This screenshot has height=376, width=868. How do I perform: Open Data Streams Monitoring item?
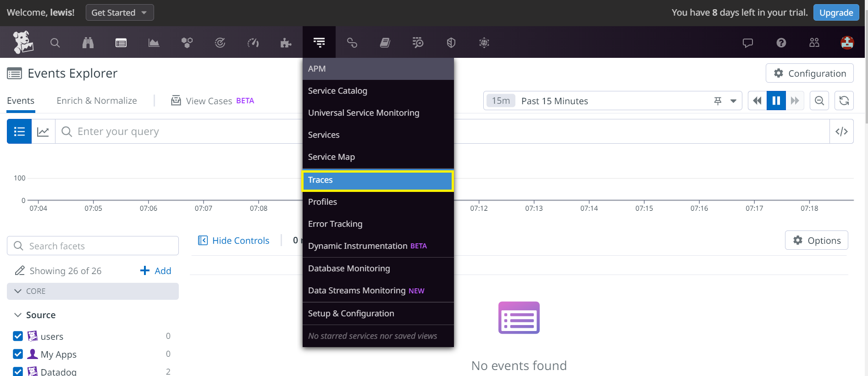point(378,291)
